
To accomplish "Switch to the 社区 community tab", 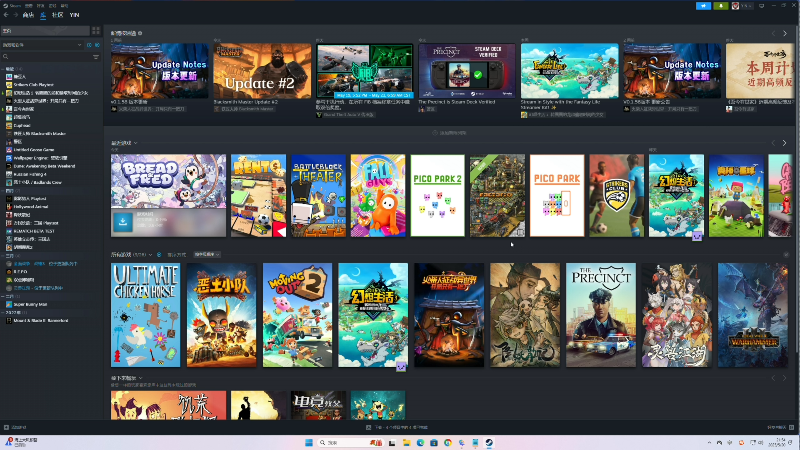I will point(58,15).
